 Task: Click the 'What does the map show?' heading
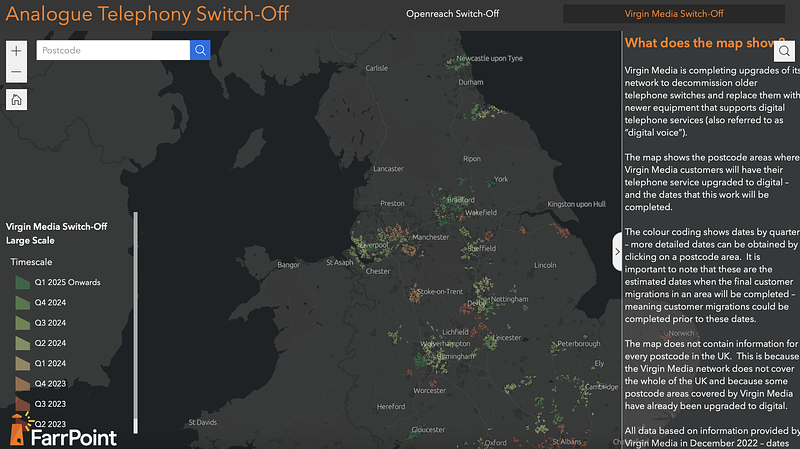pos(705,43)
